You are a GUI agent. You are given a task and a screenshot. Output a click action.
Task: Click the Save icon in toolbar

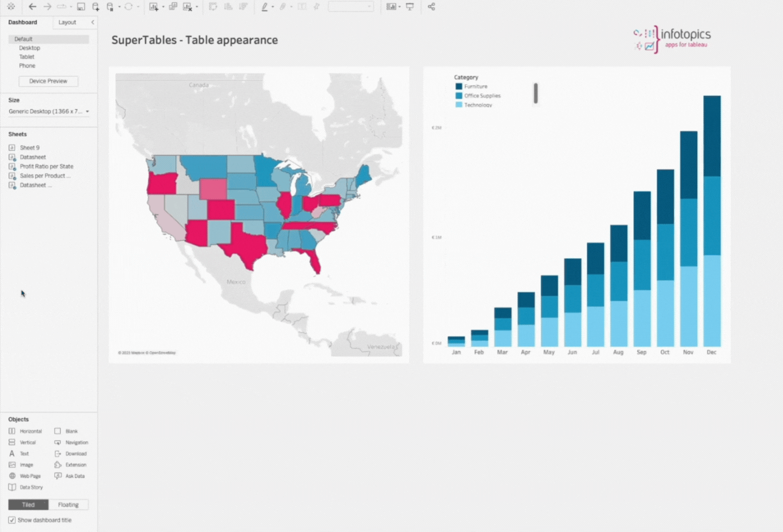coord(81,6)
